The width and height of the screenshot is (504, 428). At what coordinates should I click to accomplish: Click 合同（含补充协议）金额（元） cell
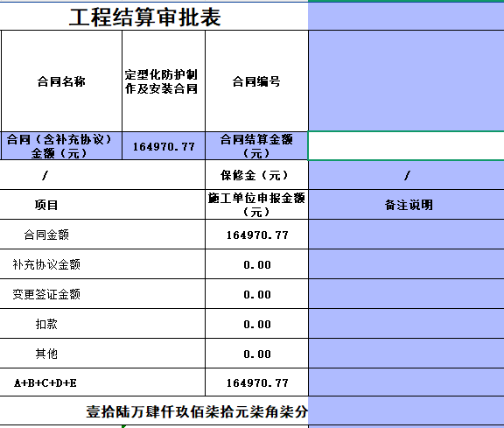(x=62, y=145)
